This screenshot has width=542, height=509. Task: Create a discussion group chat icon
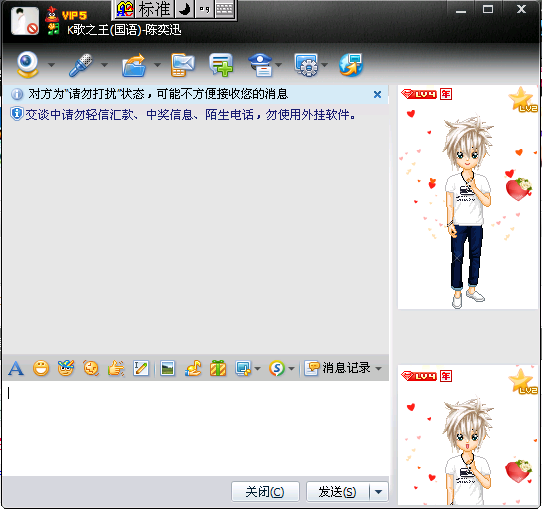point(221,65)
